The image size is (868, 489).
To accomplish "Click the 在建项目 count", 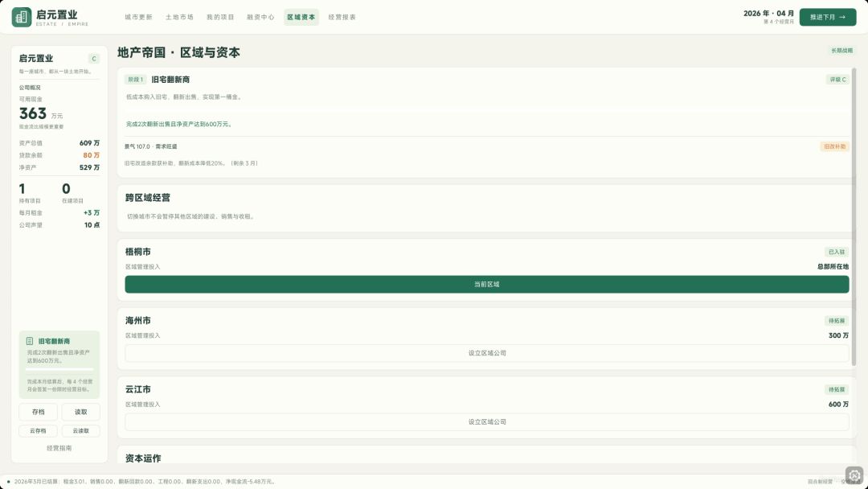I will click(x=66, y=189).
